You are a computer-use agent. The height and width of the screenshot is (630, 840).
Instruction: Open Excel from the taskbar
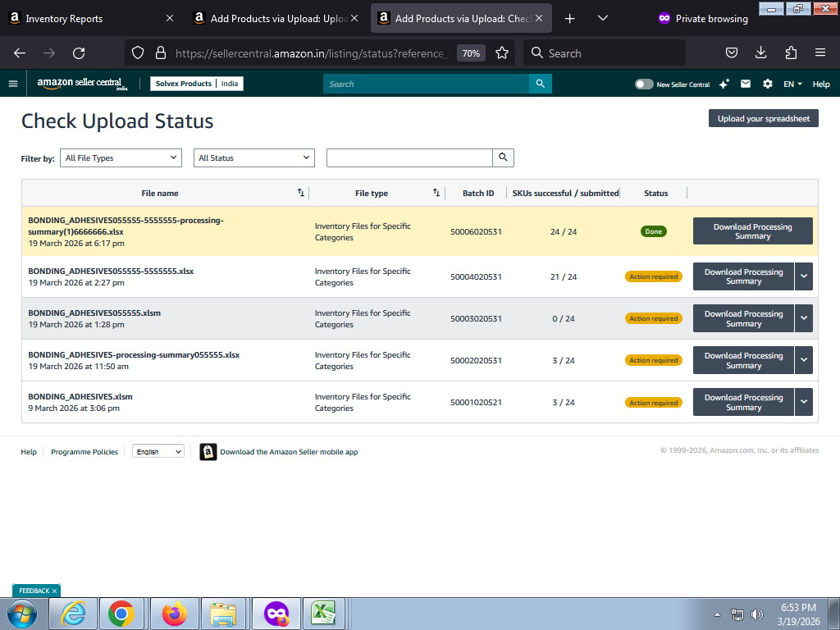tap(323, 614)
